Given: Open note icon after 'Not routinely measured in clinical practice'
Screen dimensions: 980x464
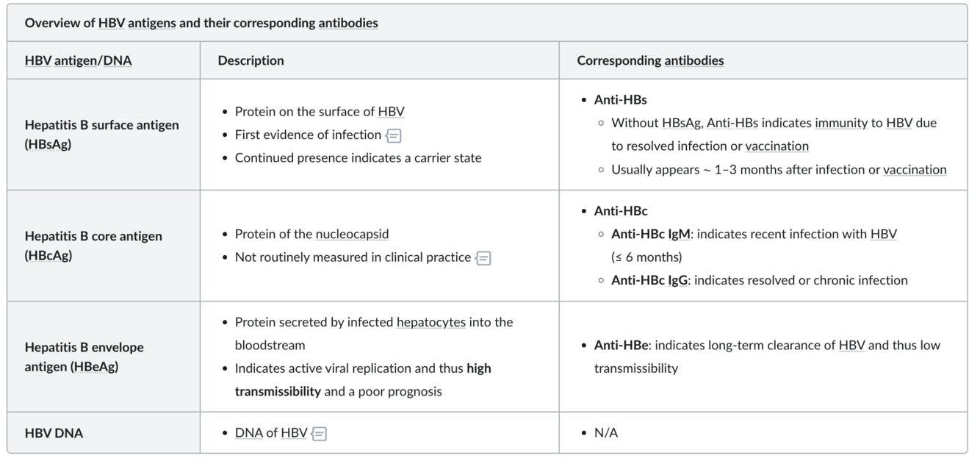Looking at the screenshot, I should point(483,257).
